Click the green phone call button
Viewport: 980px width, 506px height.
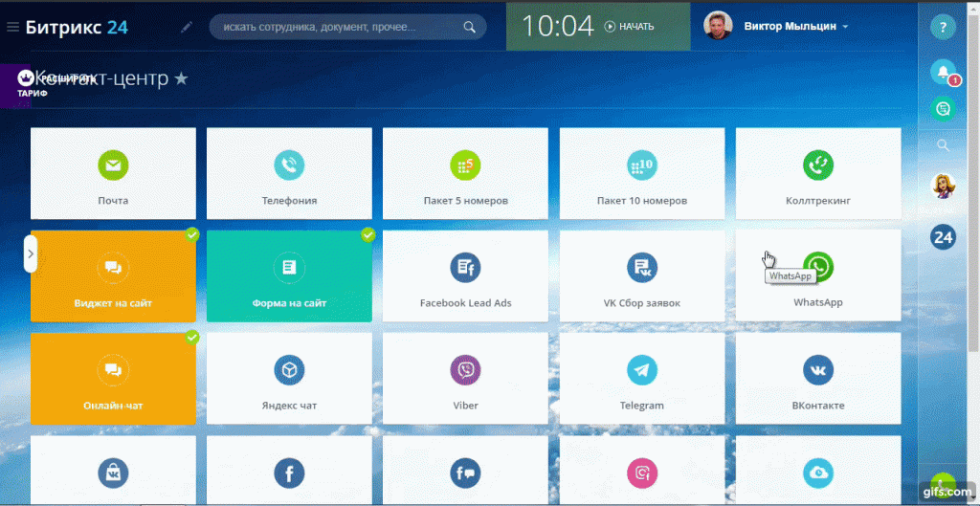(943, 483)
